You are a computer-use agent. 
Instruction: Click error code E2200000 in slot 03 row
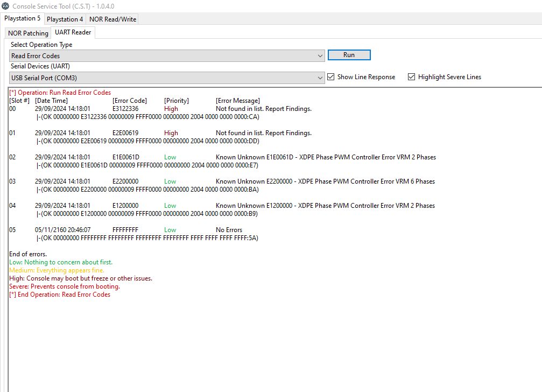(x=125, y=181)
